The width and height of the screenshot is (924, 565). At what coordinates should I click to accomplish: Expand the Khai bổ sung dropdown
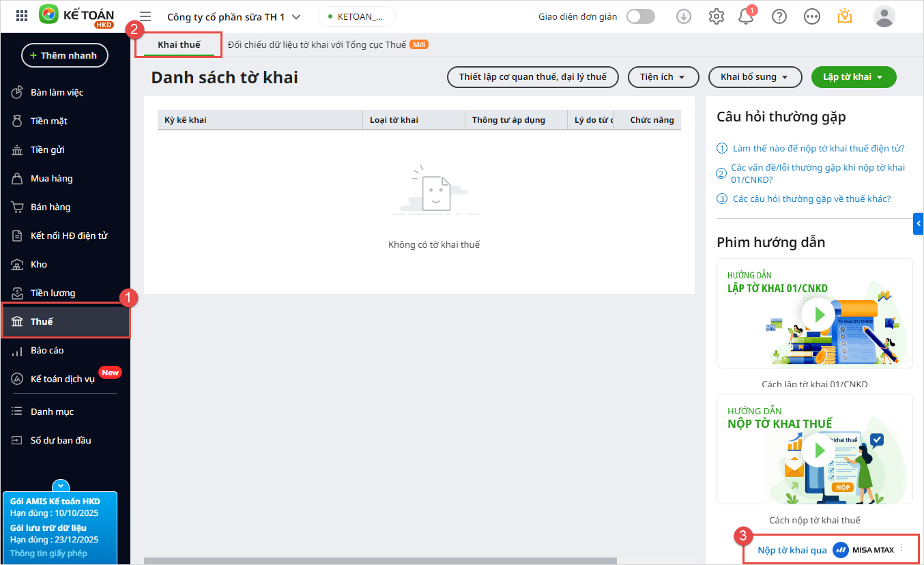(754, 77)
